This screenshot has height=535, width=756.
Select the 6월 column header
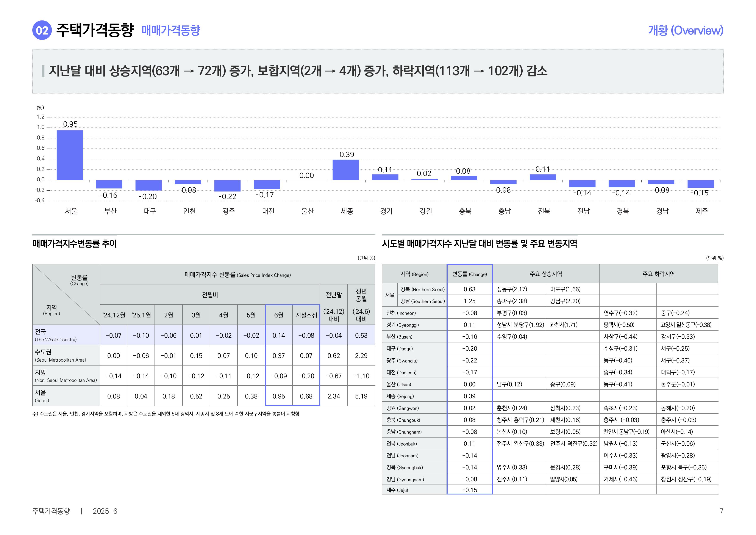[279, 315]
